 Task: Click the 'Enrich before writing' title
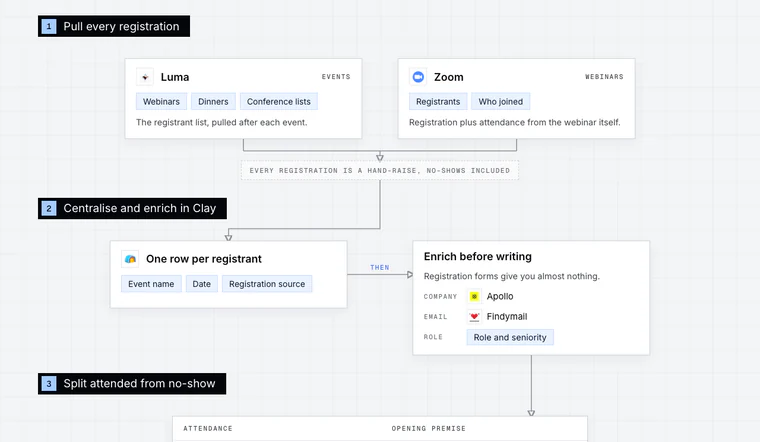click(477, 256)
